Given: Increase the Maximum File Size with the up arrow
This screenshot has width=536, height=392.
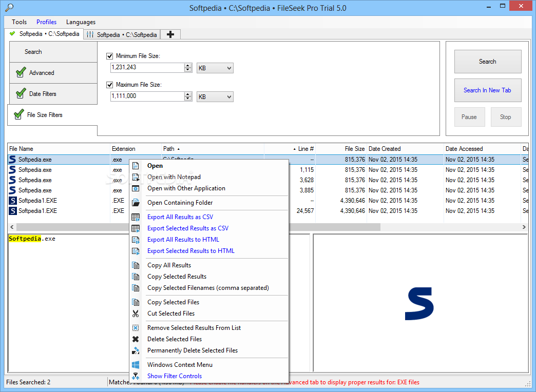Looking at the screenshot, I should tap(188, 94).
